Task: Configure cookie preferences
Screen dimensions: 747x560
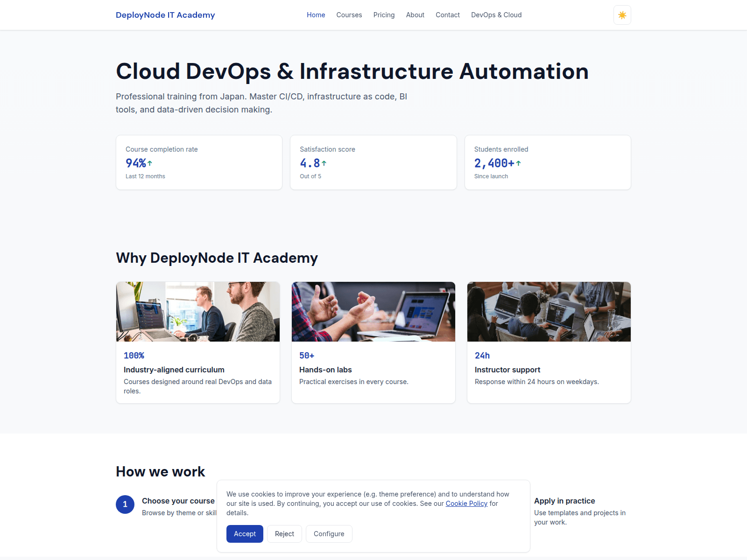Action: coord(329,533)
